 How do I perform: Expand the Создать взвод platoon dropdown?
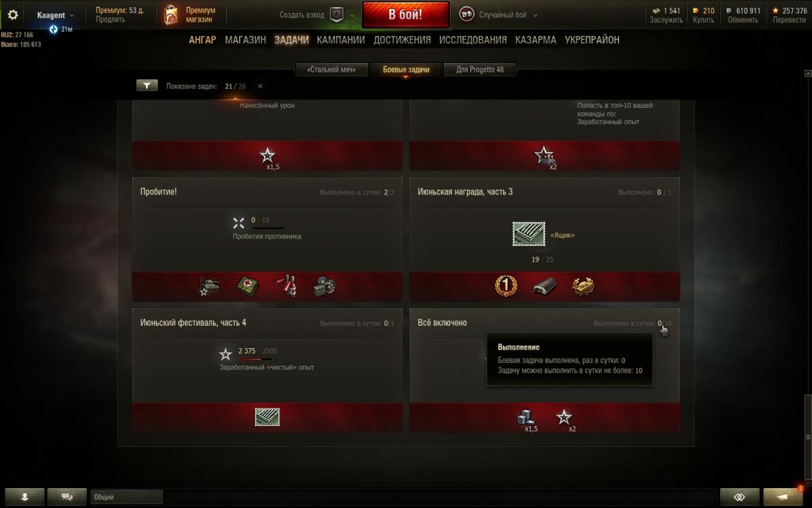point(317,15)
